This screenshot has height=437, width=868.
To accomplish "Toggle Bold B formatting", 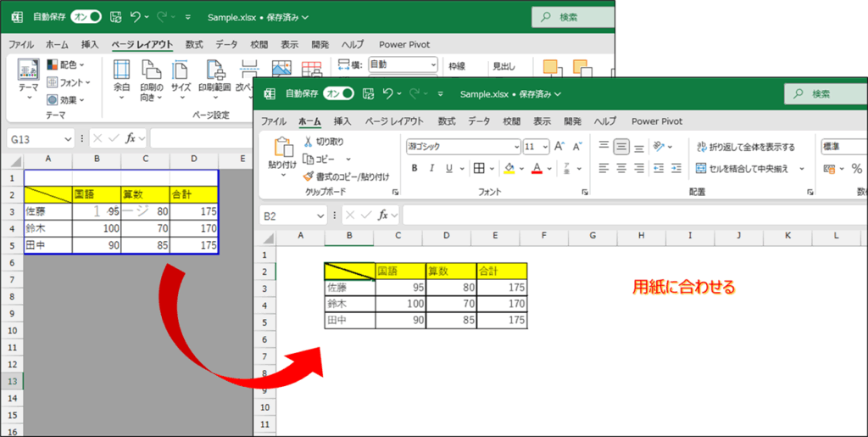I will (414, 168).
